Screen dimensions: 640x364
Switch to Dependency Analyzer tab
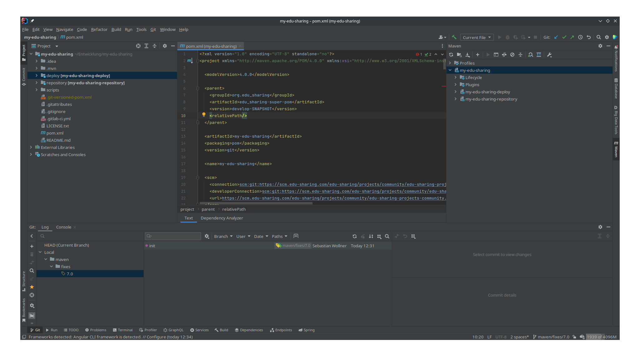[x=222, y=218]
